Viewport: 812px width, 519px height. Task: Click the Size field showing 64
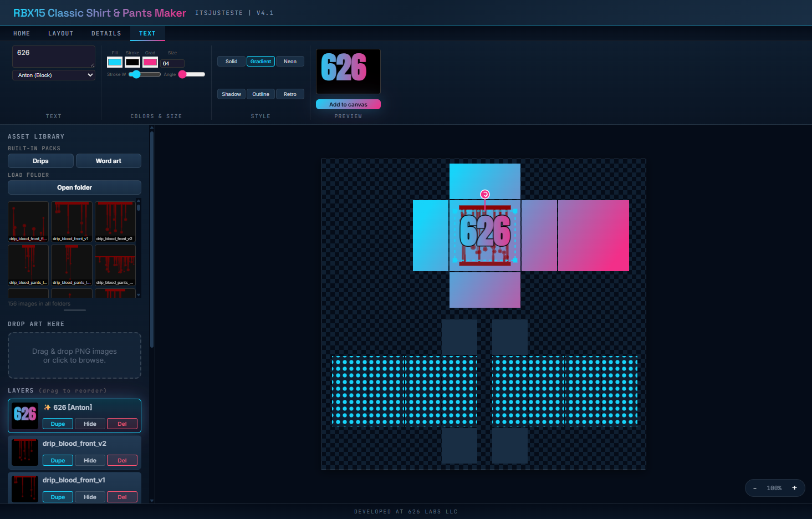point(172,63)
